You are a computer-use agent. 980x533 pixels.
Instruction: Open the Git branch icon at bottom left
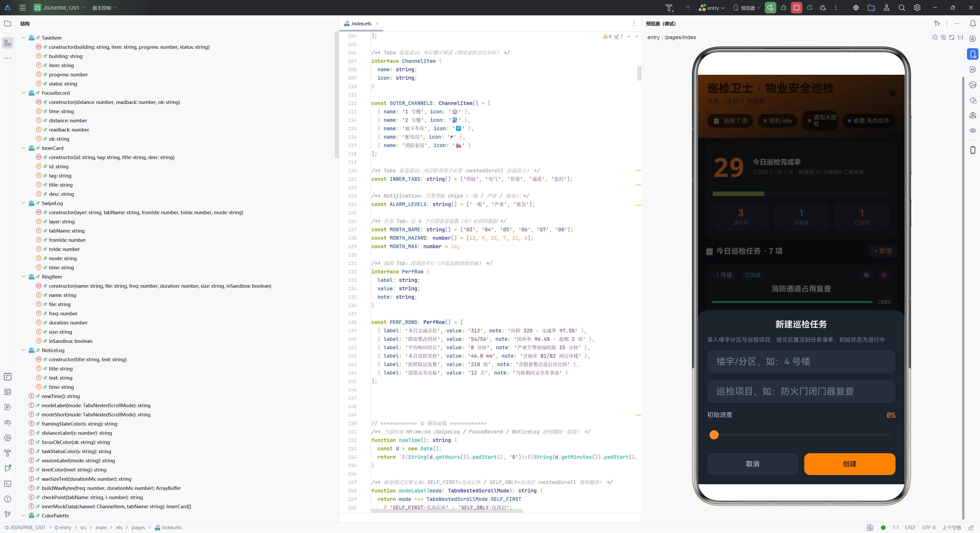point(8,514)
